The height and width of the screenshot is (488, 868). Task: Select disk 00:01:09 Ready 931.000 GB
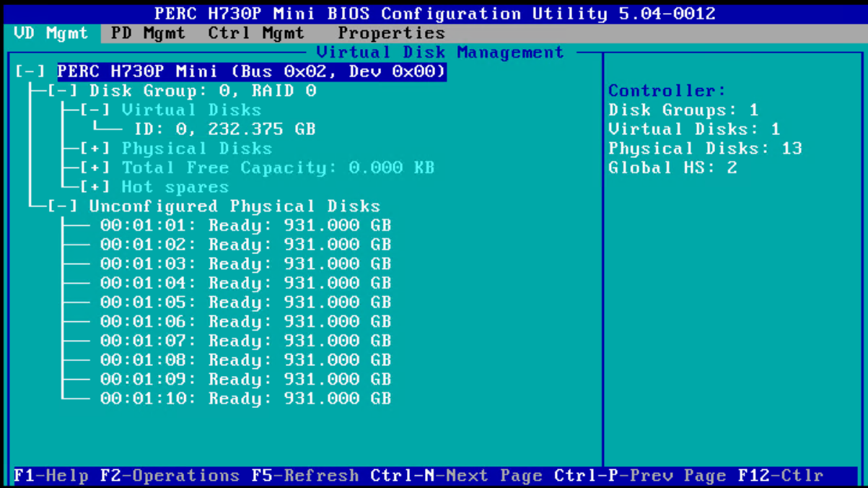click(x=245, y=379)
